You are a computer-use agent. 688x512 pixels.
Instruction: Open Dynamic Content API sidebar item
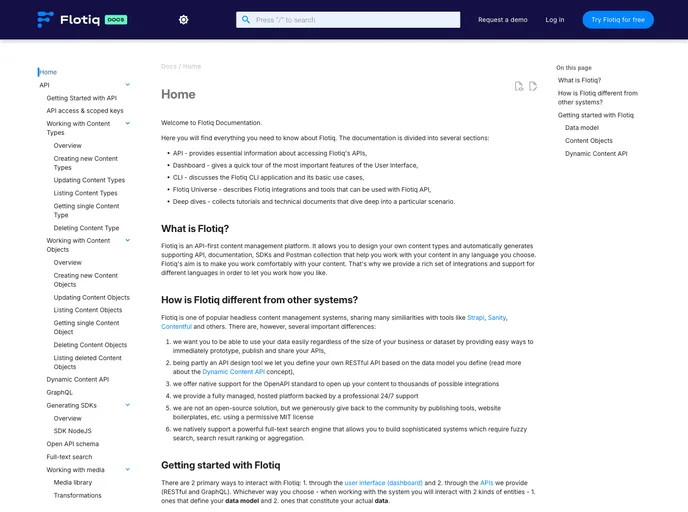[78, 379]
